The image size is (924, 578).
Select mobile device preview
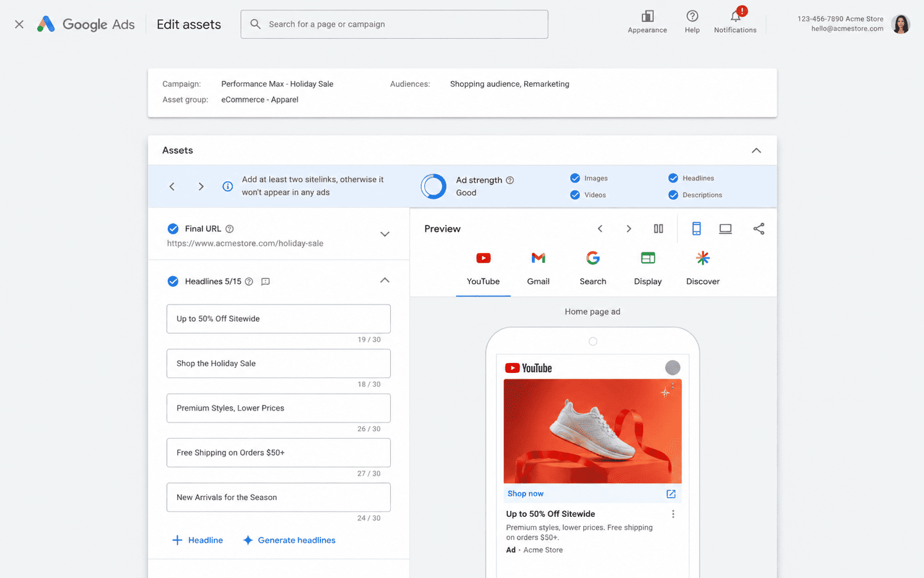point(696,229)
